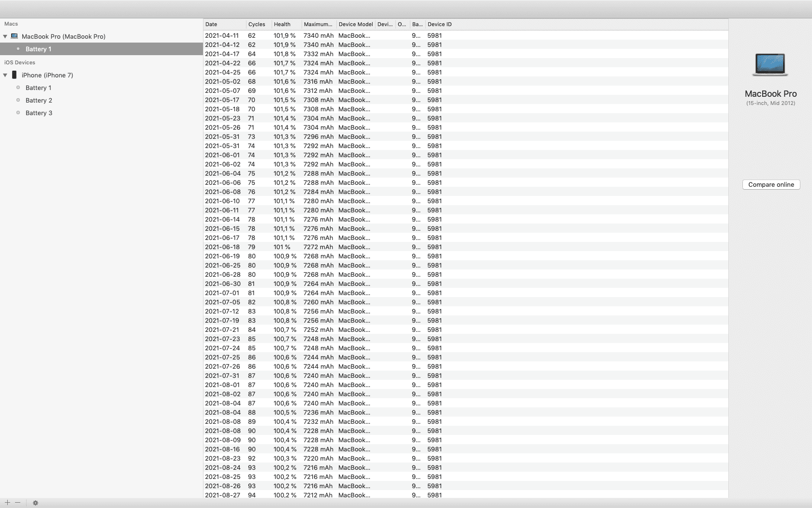The height and width of the screenshot is (508, 812).
Task: Click the 7232 mAh capacity cell
Action: point(318,421)
